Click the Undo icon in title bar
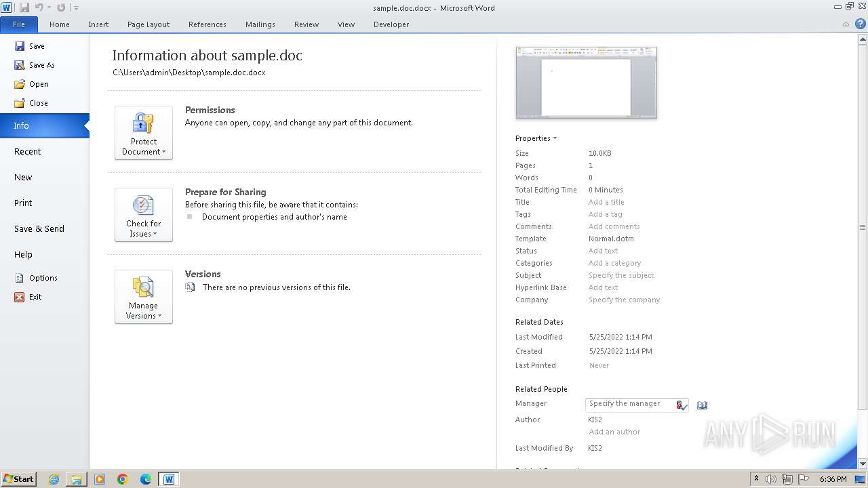The image size is (868, 488). pyautogui.click(x=39, y=7)
